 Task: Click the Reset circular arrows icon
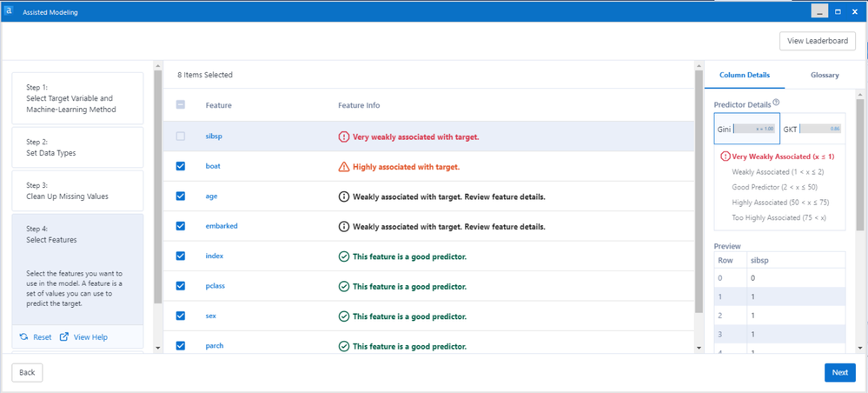tap(23, 336)
